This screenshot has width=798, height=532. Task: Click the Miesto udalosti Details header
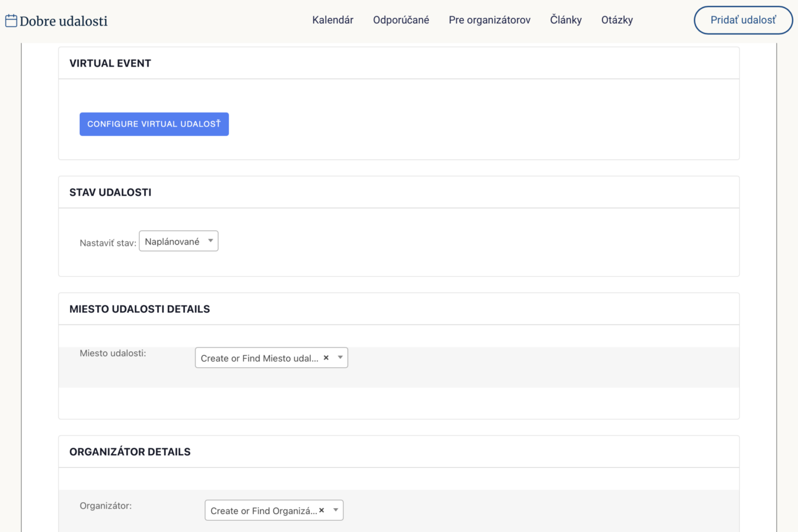(x=139, y=309)
